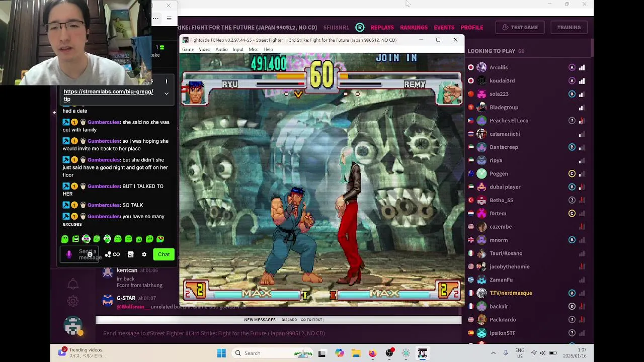Screen dimensions: 644x362
Task: Click the user avatar at sidebar bottom
Action: tap(73, 326)
